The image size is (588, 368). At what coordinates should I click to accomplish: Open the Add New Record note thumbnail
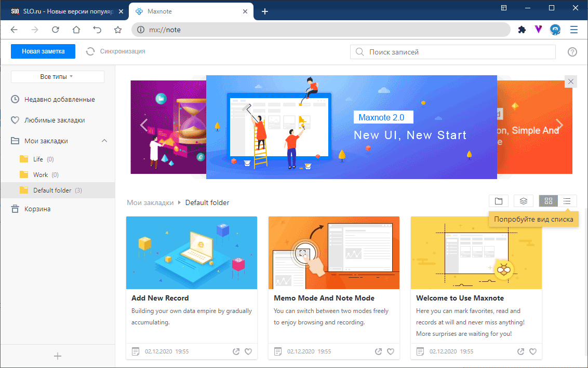pyautogui.click(x=192, y=253)
